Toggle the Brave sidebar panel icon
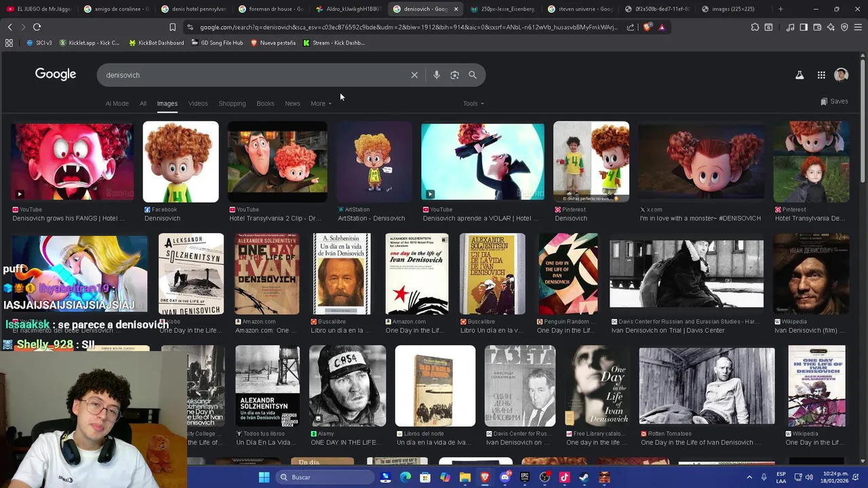 click(x=804, y=27)
